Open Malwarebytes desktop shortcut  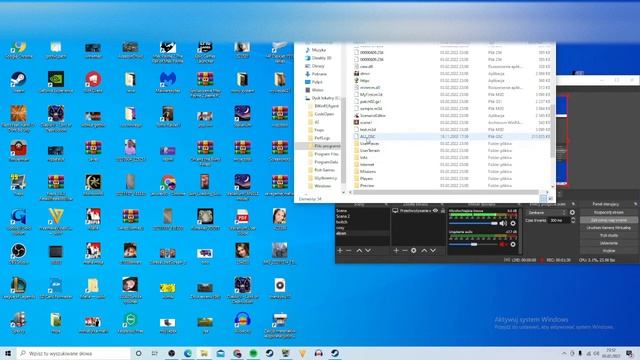coord(168,82)
